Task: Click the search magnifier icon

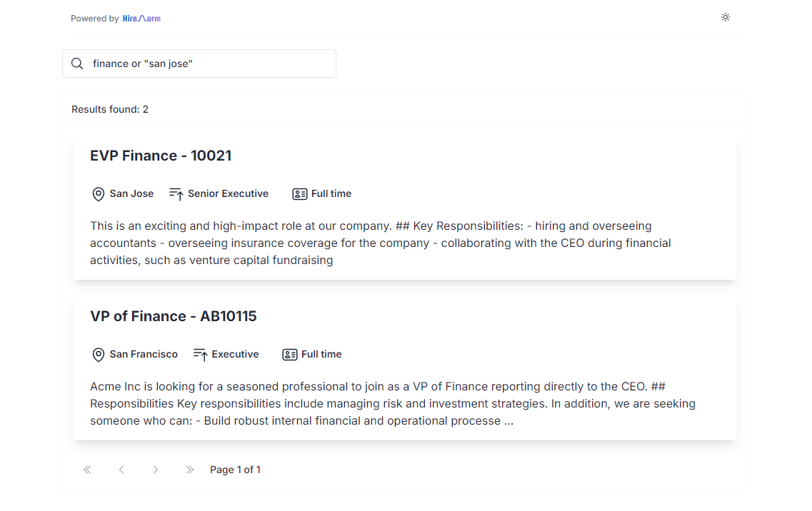Action: (x=77, y=64)
